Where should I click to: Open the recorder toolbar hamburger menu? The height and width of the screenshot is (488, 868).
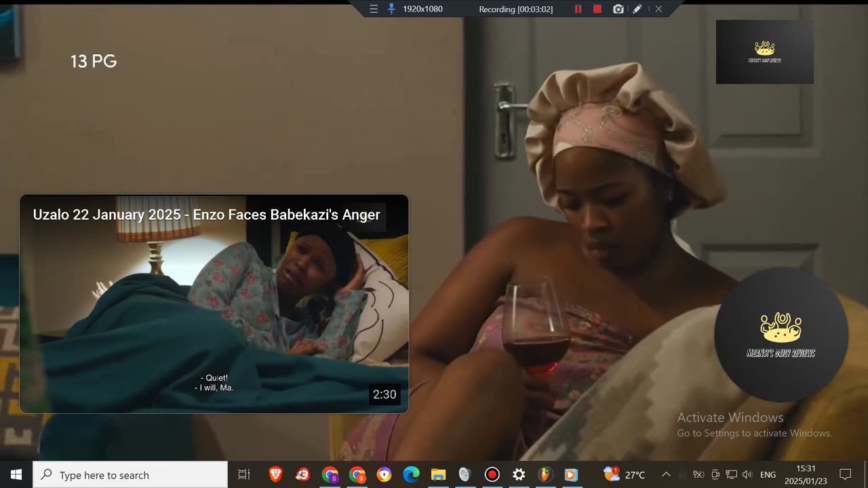374,9
